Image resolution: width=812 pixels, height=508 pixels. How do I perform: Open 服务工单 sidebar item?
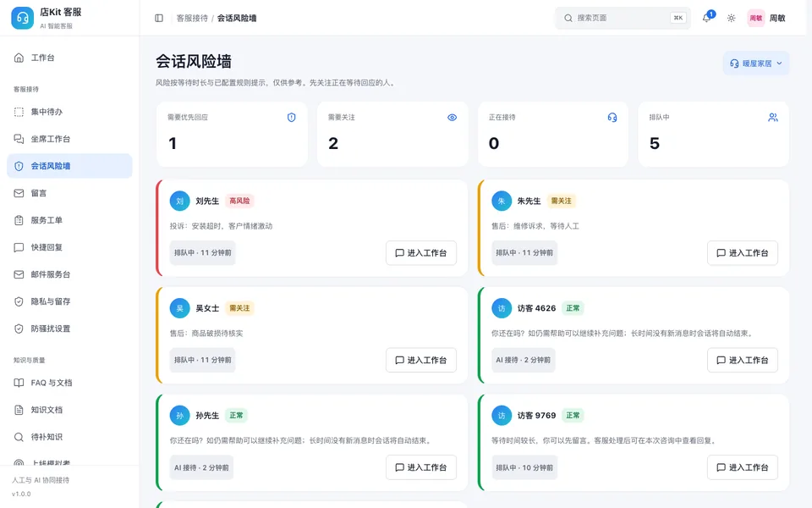(x=69, y=220)
